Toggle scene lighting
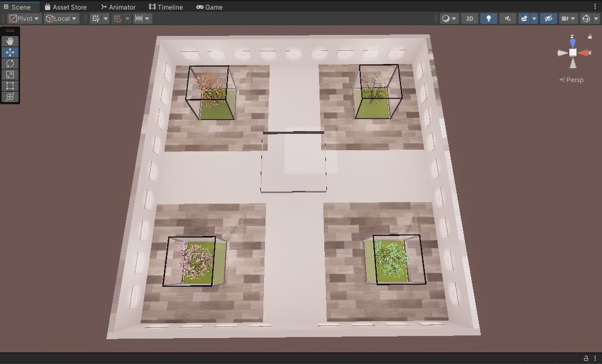Screen dimensions: 602x364 (x=488, y=18)
